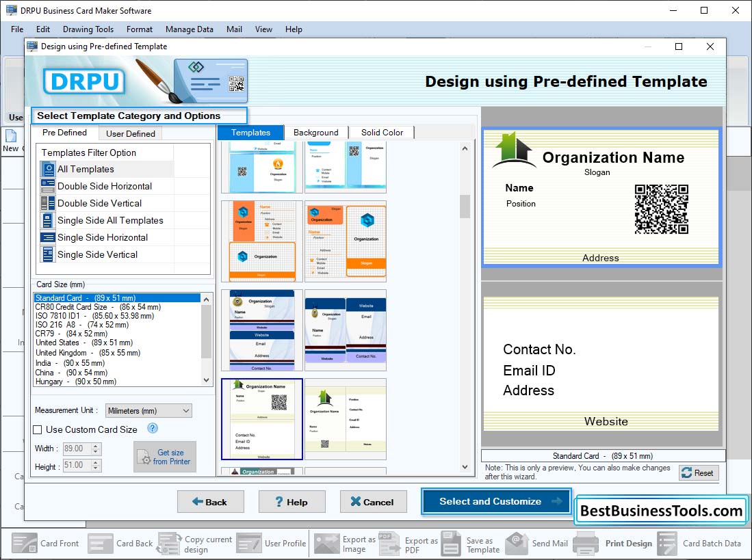752x560 pixels.
Task: Switch to the Solid Color tab
Action: (x=382, y=133)
